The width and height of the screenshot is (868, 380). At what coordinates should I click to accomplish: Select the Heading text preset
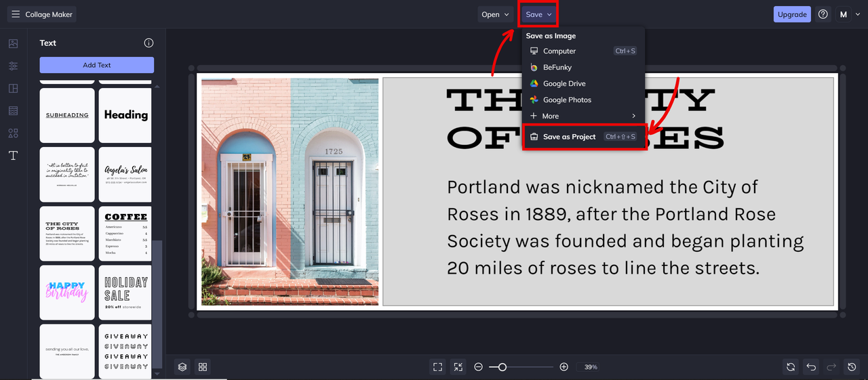[125, 115]
